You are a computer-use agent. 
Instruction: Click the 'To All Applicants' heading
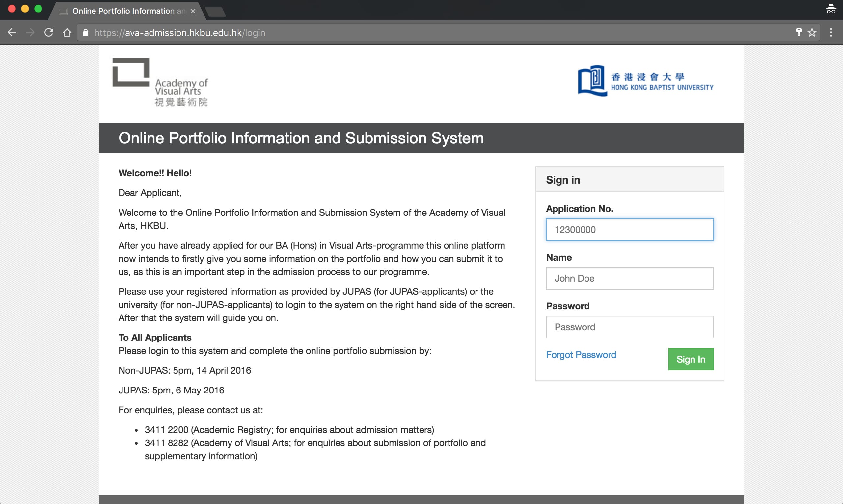point(155,338)
